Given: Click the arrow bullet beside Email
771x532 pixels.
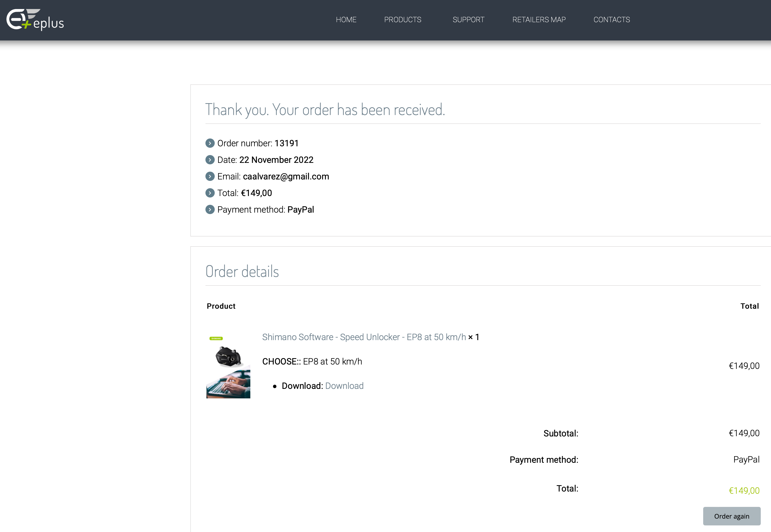Looking at the screenshot, I should click(x=210, y=176).
